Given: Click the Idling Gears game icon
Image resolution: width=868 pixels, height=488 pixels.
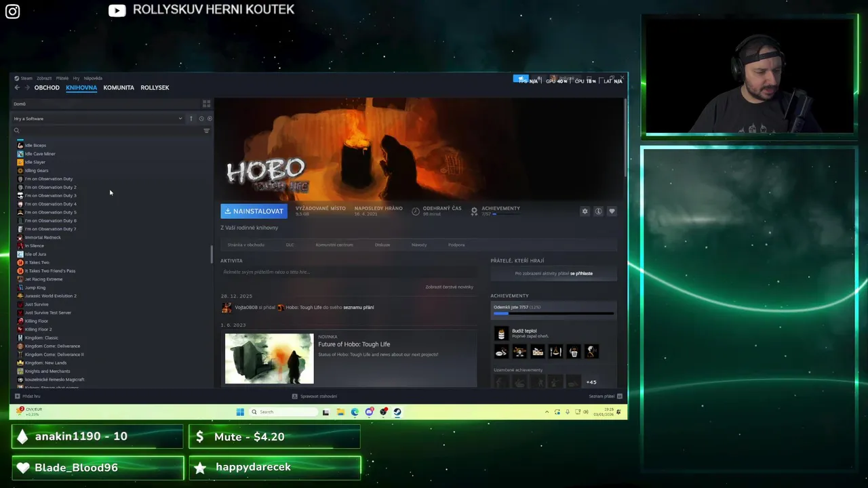Looking at the screenshot, I should (20, 171).
